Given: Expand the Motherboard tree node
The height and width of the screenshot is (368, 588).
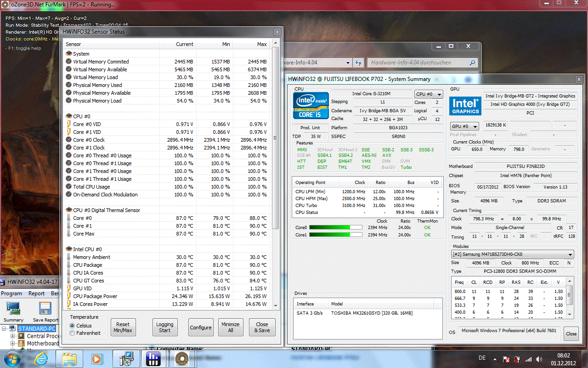Looking at the screenshot, I should 13,344.
